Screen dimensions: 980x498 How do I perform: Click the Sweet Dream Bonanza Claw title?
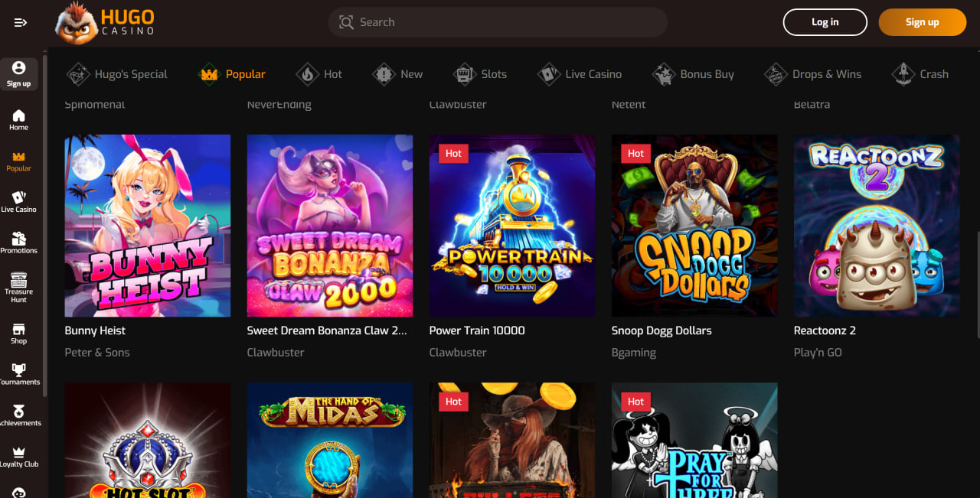(327, 330)
